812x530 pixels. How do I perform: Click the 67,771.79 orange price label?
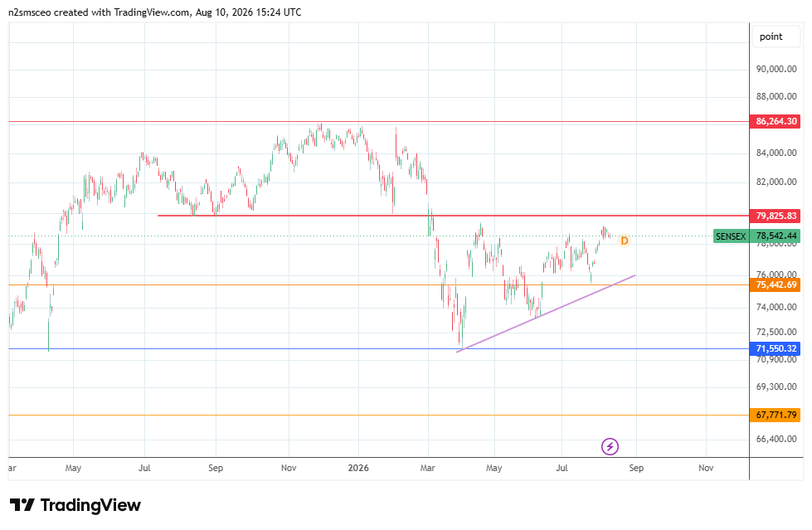coord(776,415)
